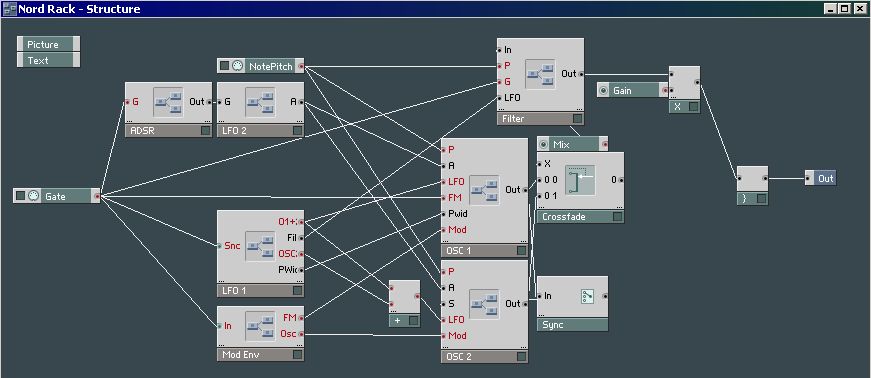Click the OSC 2 Mod input port
The width and height of the screenshot is (871, 378).
click(444, 336)
